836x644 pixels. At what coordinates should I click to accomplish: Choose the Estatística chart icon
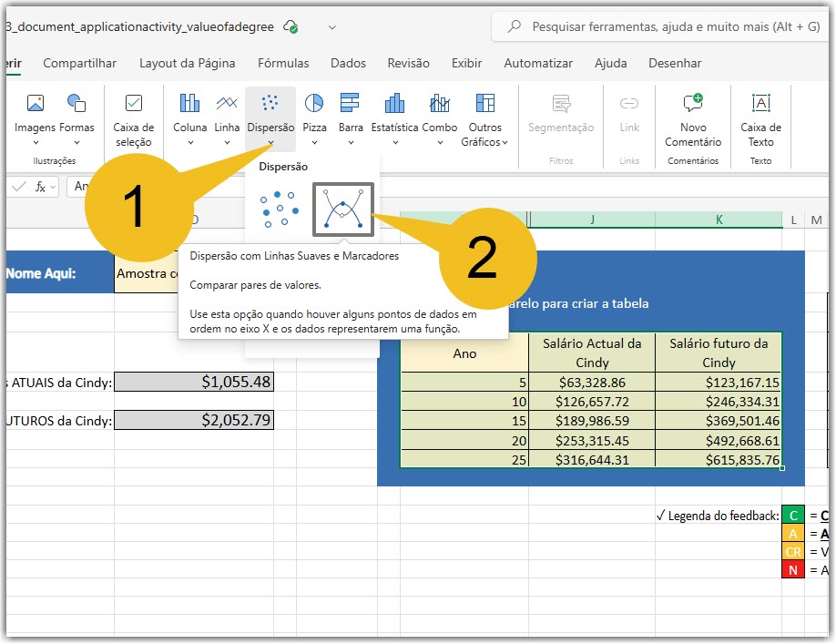(394, 104)
